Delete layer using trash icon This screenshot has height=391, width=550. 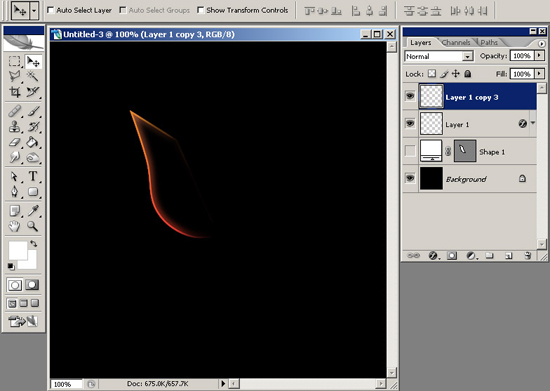click(x=528, y=256)
